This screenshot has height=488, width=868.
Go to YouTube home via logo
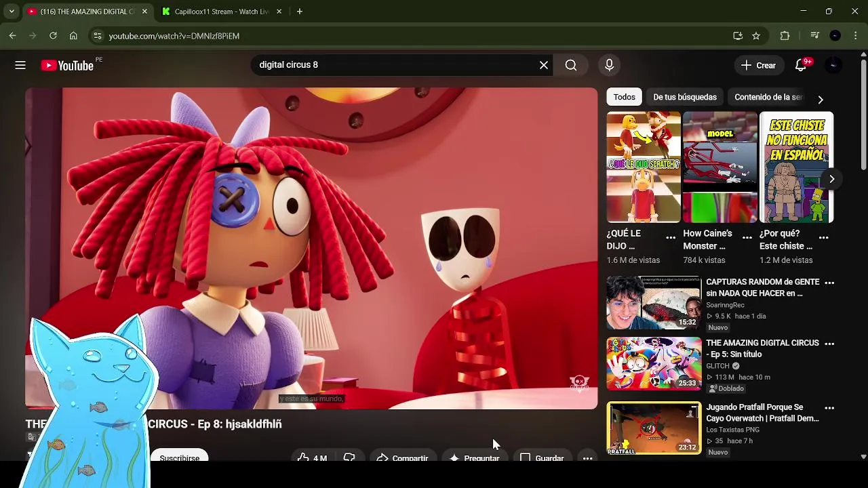[67, 65]
